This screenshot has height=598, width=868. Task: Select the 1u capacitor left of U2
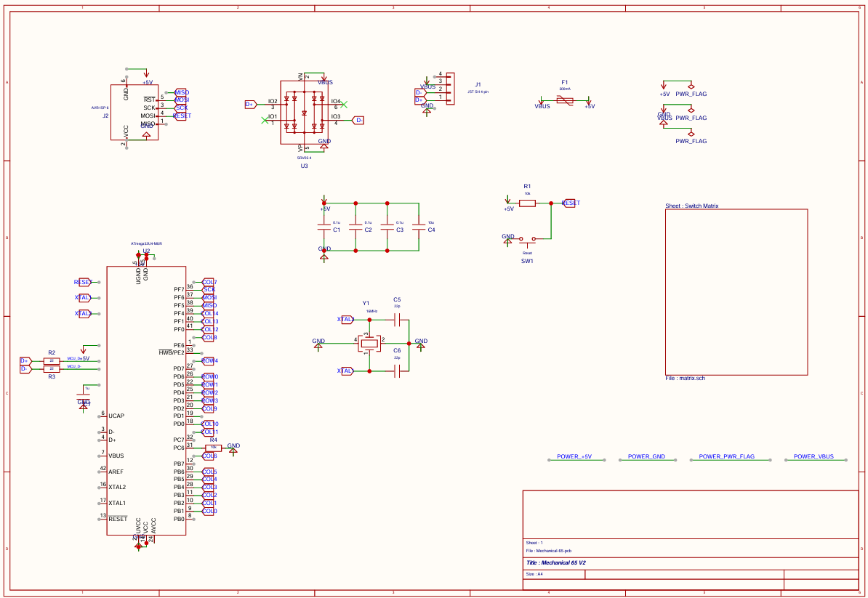click(83, 395)
